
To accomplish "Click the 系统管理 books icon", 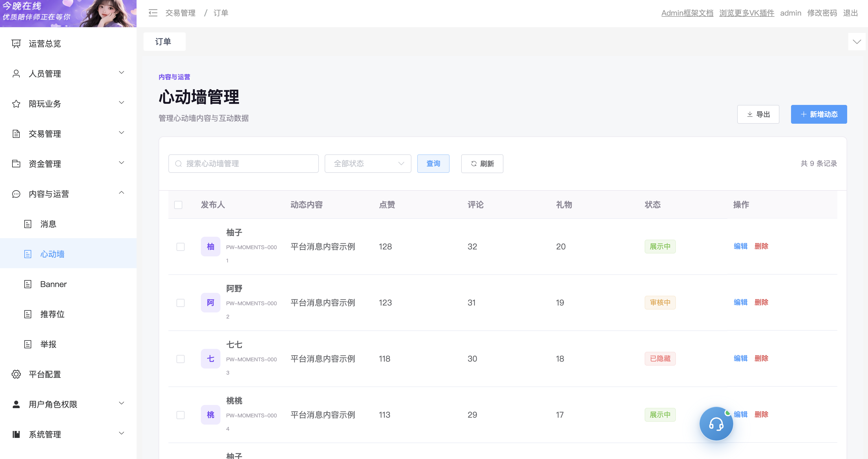I will [16, 434].
